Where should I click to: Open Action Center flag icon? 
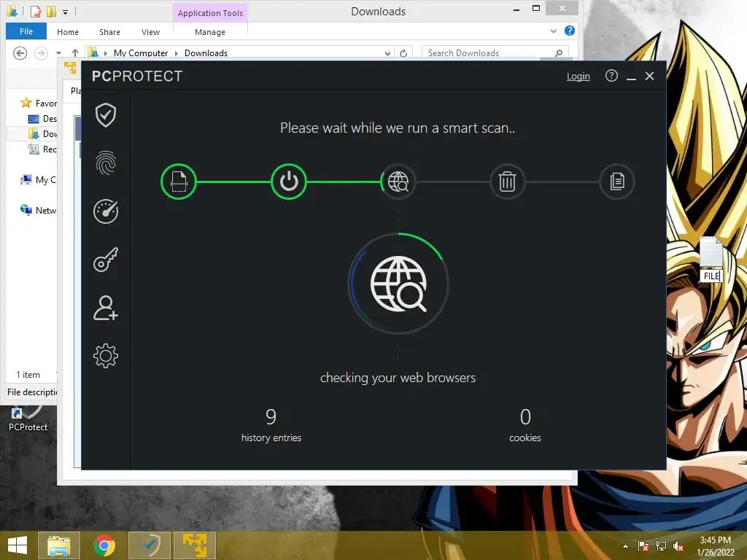point(643,546)
